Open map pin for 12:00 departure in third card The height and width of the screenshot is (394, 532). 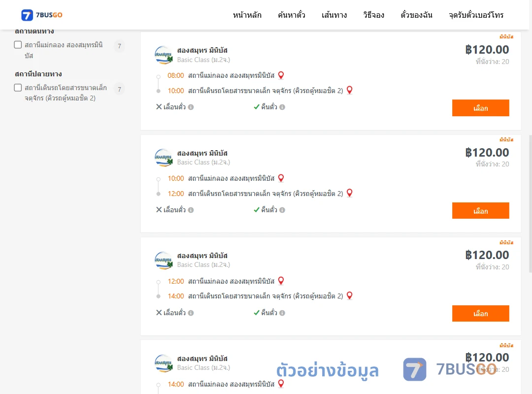281,281
